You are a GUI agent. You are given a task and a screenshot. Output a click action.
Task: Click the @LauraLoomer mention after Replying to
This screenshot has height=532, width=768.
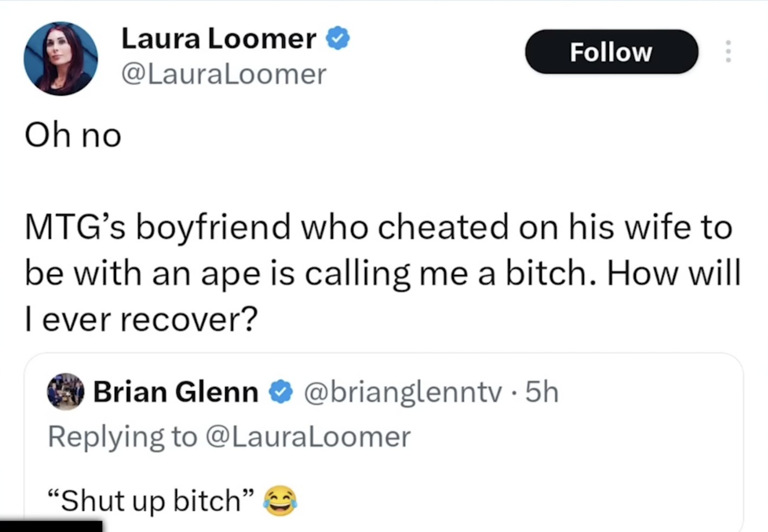pyautogui.click(x=308, y=437)
